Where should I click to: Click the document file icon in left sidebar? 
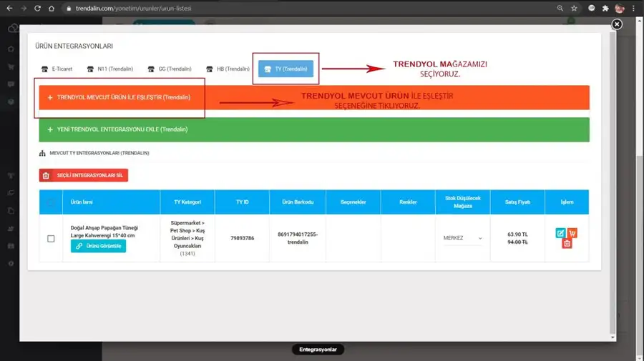(x=11, y=210)
